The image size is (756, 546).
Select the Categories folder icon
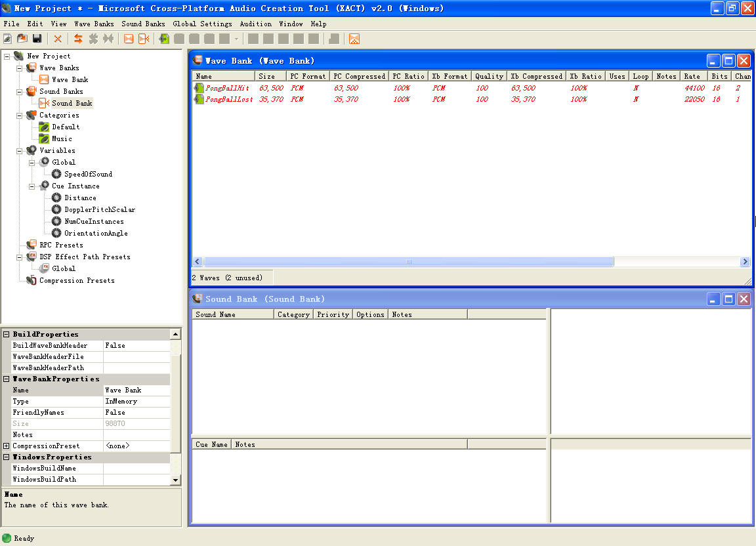point(31,115)
